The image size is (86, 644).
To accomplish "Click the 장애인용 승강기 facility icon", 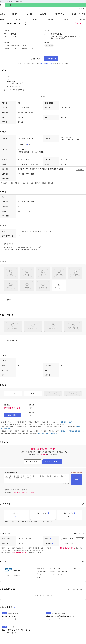I will [33, 326].
